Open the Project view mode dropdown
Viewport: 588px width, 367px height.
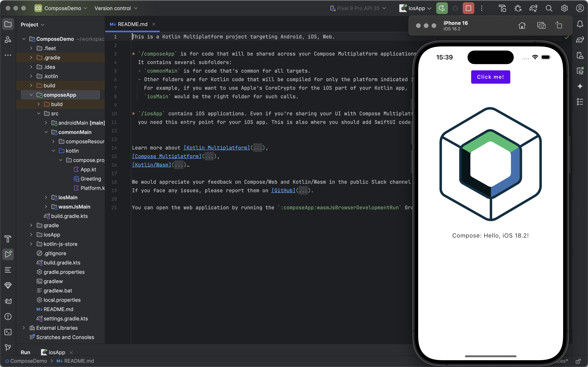point(32,24)
